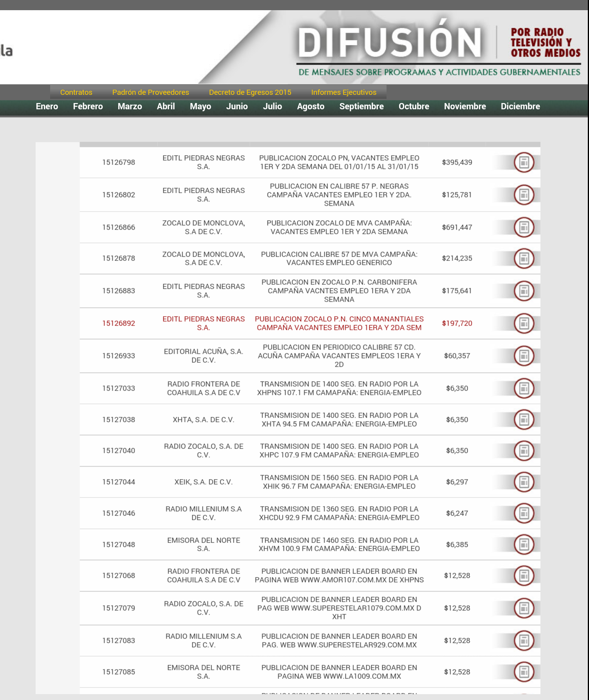589x700 pixels.
Task: Select the Julio month tab
Action: (273, 107)
